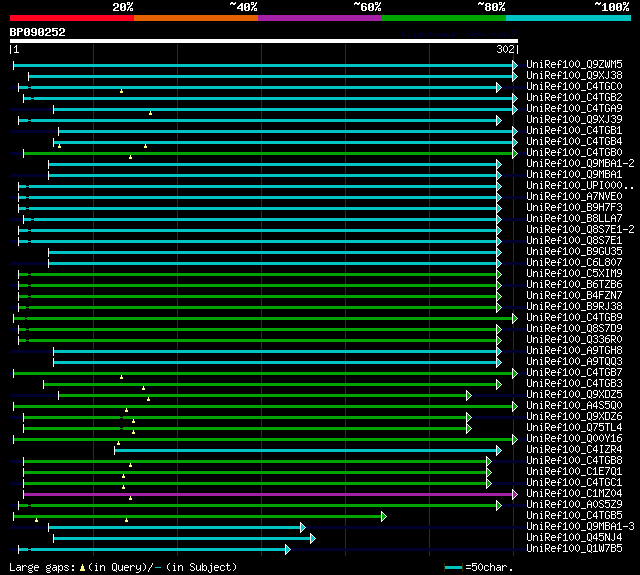Image resolution: width=640 pixels, height=575 pixels.
Task: Select the UniRef100_Q336R0 label
Action: 574,340
